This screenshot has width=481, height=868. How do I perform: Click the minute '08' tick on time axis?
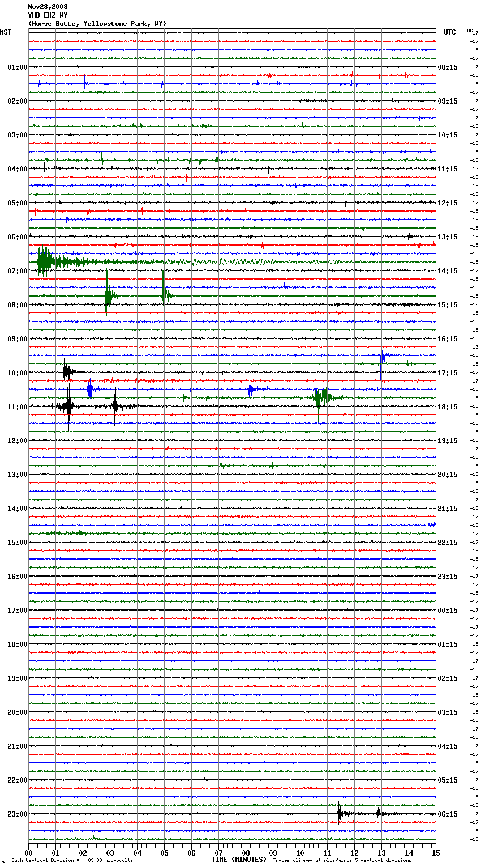point(246,853)
